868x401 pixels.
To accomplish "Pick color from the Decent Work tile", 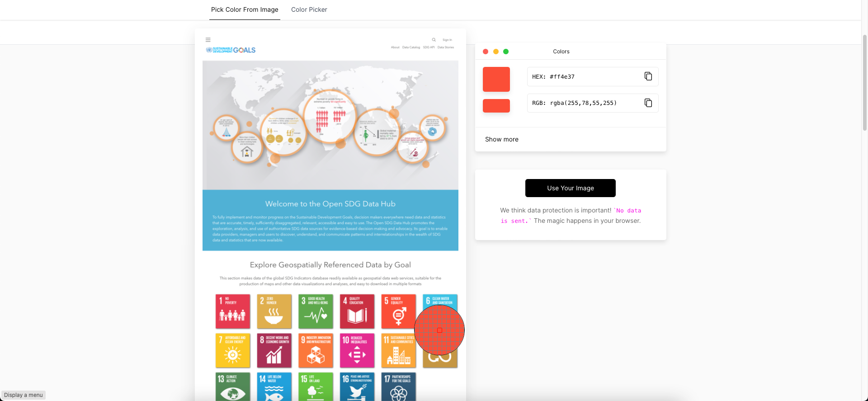I will tap(274, 351).
